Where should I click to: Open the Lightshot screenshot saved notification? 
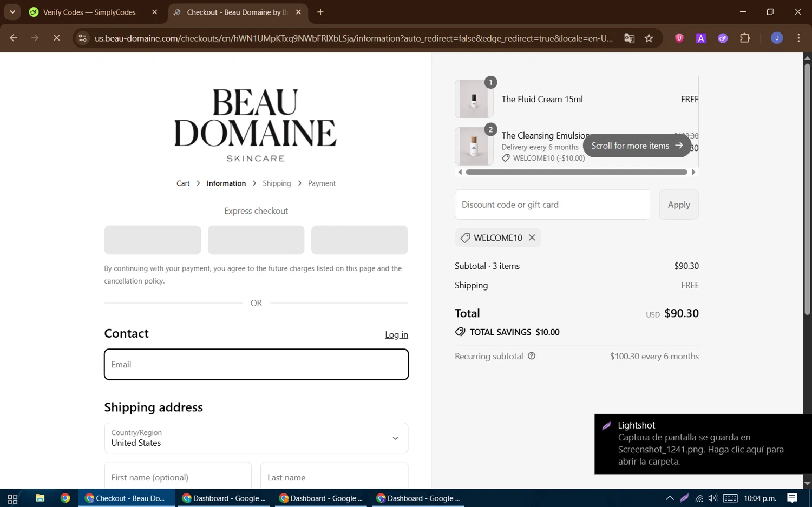point(703,444)
